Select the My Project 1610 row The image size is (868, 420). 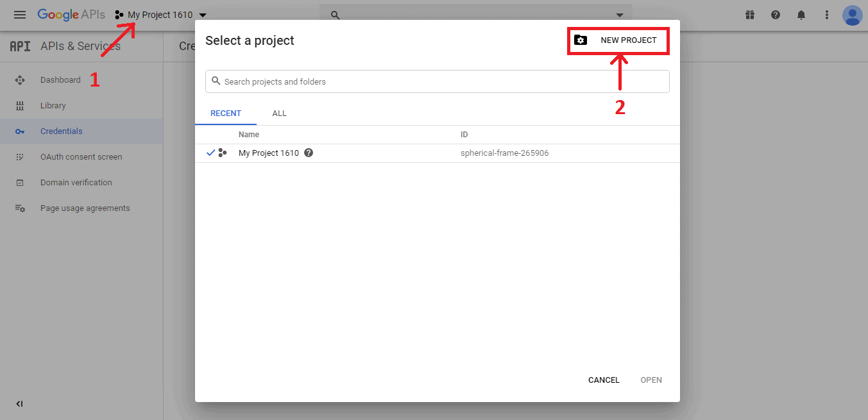click(x=438, y=153)
